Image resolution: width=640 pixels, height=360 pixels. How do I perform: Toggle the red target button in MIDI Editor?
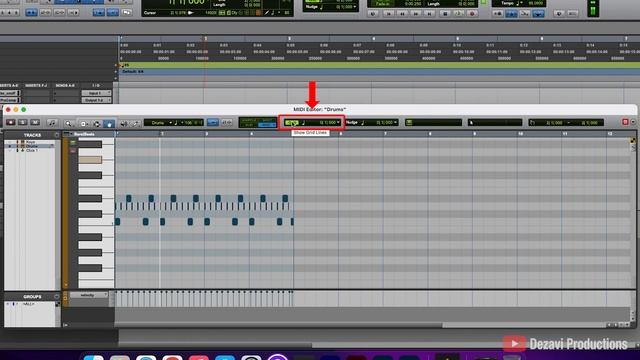click(x=625, y=122)
